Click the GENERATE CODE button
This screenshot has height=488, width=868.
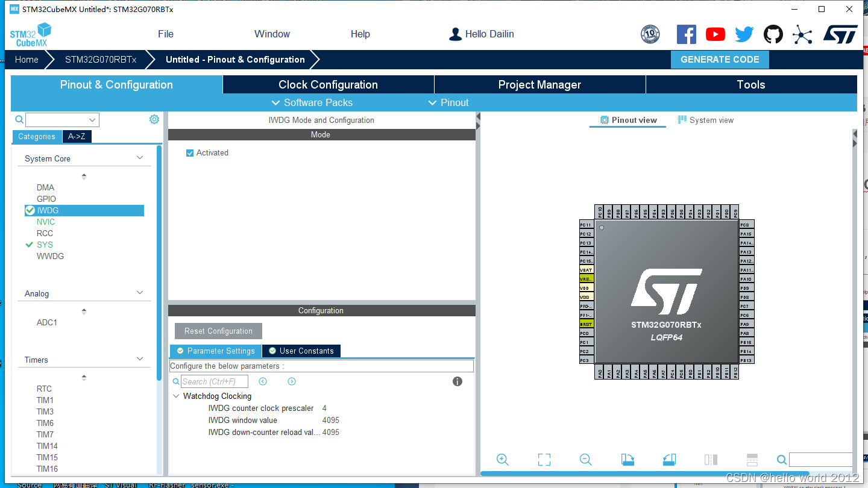pos(720,60)
